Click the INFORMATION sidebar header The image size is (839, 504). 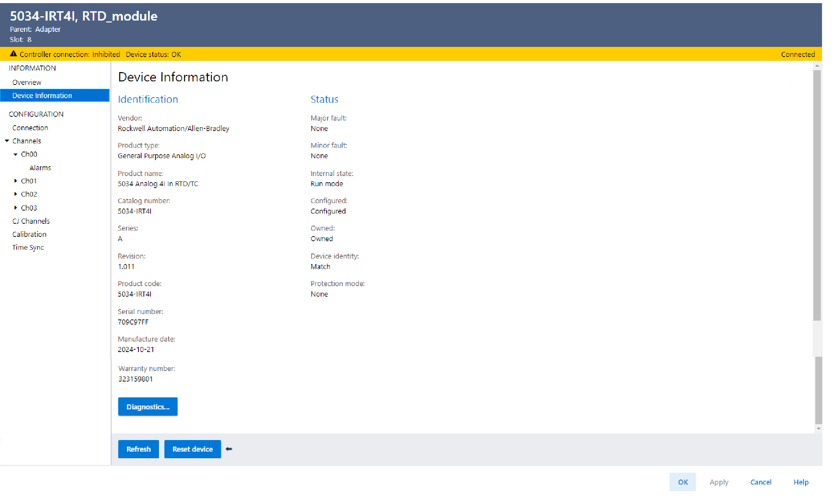click(x=32, y=68)
